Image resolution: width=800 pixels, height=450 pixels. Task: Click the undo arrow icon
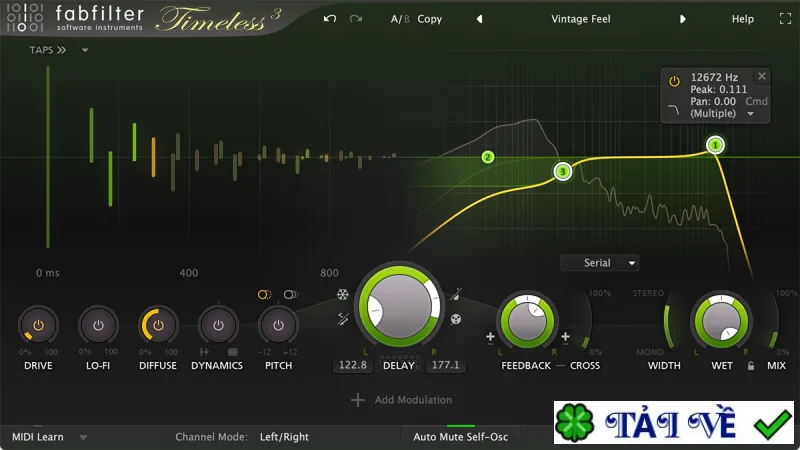(330, 19)
